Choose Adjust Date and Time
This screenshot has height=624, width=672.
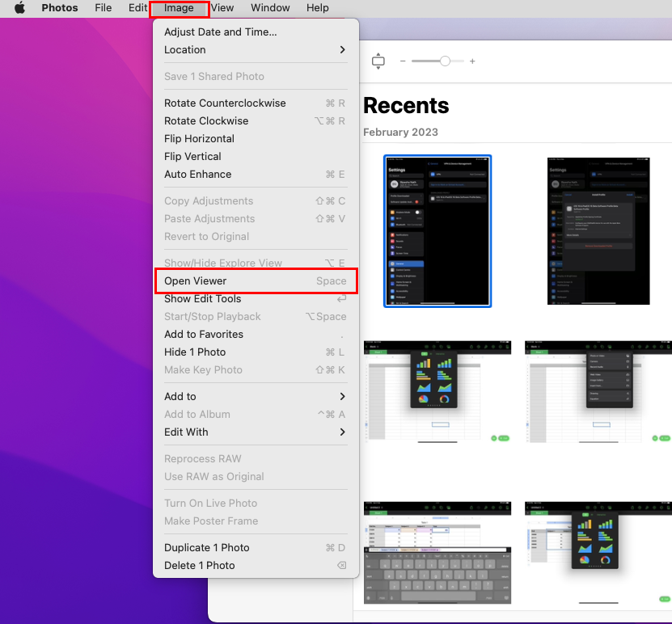256,32
